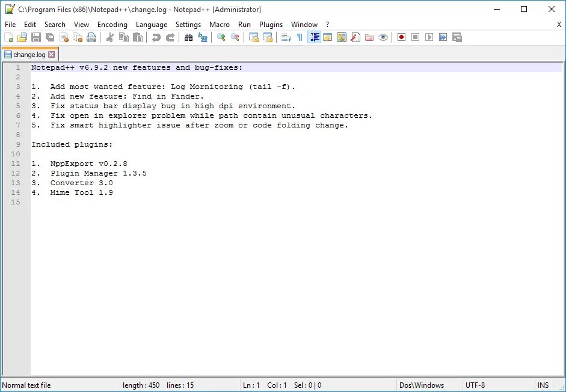This screenshot has width=566, height=392.
Task: Open the Plugins menu
Action: [x=271, y=25]
